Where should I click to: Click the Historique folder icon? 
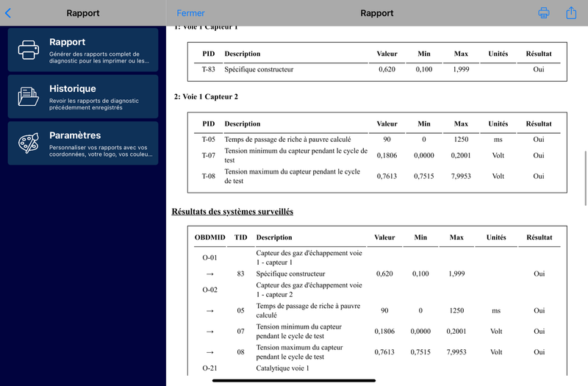(x=29, y=96)
